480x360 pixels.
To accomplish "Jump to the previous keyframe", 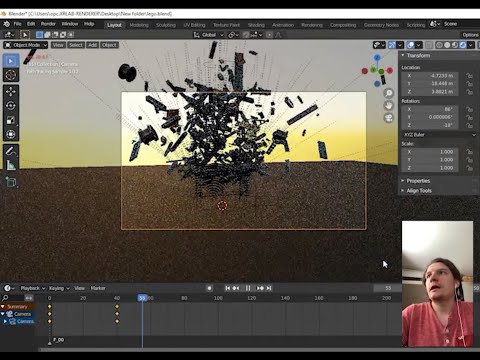I will click(236, 288).
